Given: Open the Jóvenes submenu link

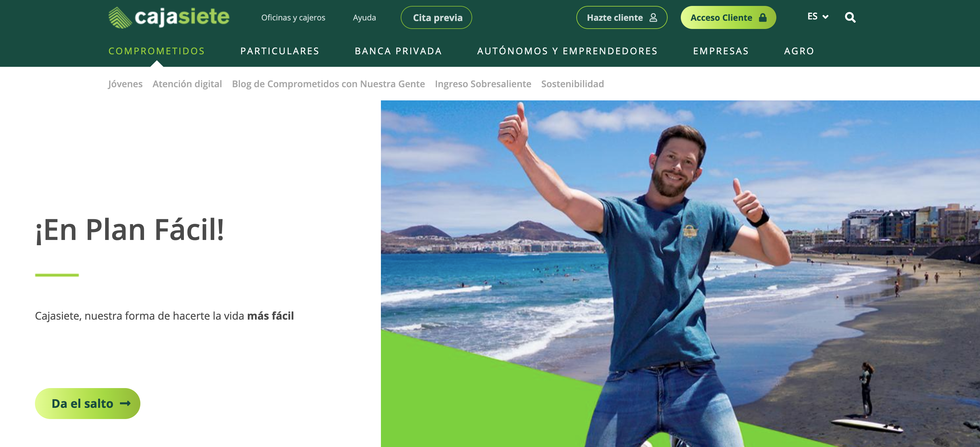Looking at the screenshot, I should click(x=125, y=84).
